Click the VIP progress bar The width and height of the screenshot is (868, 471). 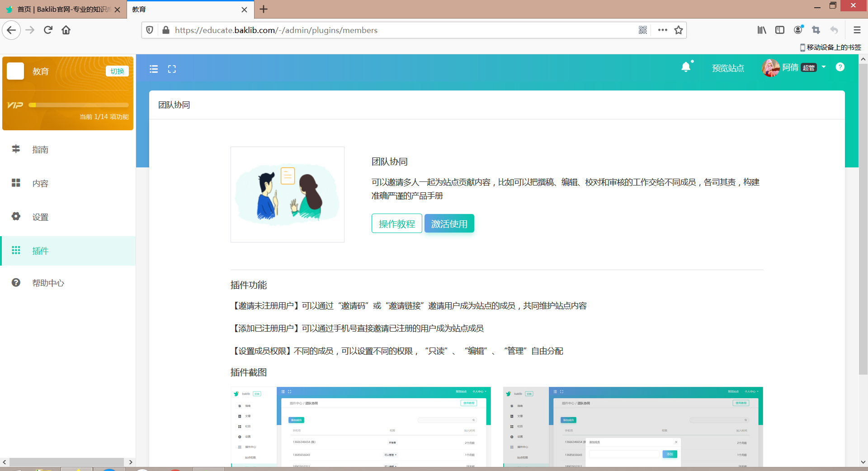pos(79,105)
